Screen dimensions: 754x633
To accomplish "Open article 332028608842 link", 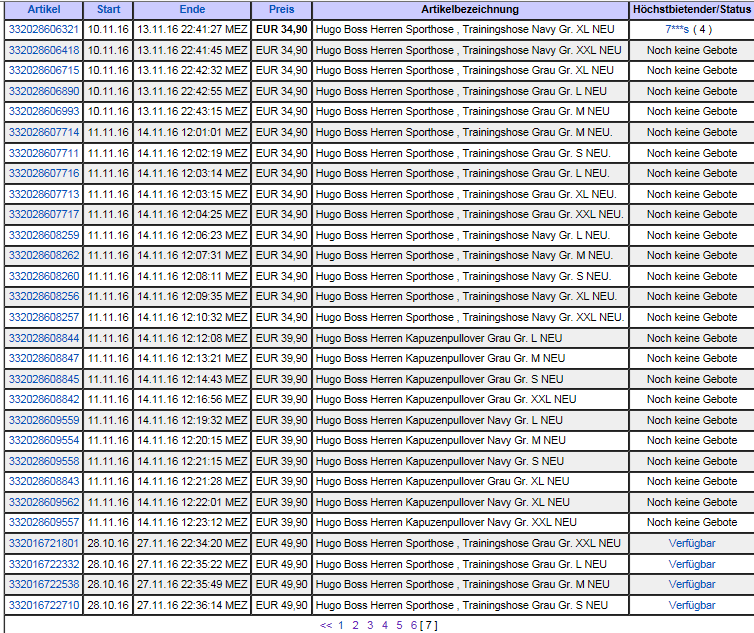I will (x=44, y=399).
